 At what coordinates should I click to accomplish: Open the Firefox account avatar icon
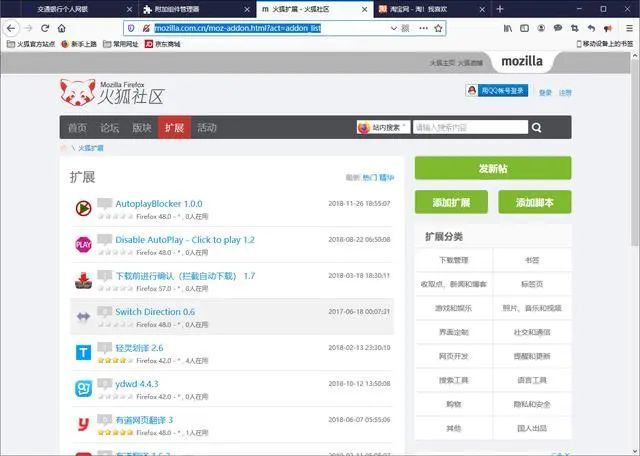pos(541,28)
